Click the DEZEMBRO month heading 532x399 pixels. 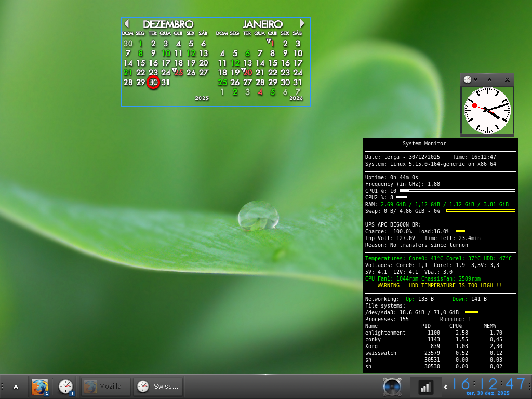(168, 24)
